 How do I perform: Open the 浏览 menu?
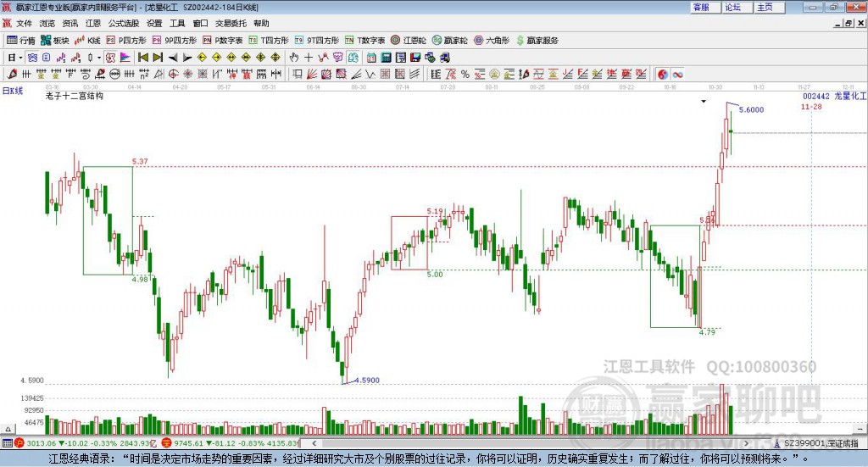click(x=47, y=23)
